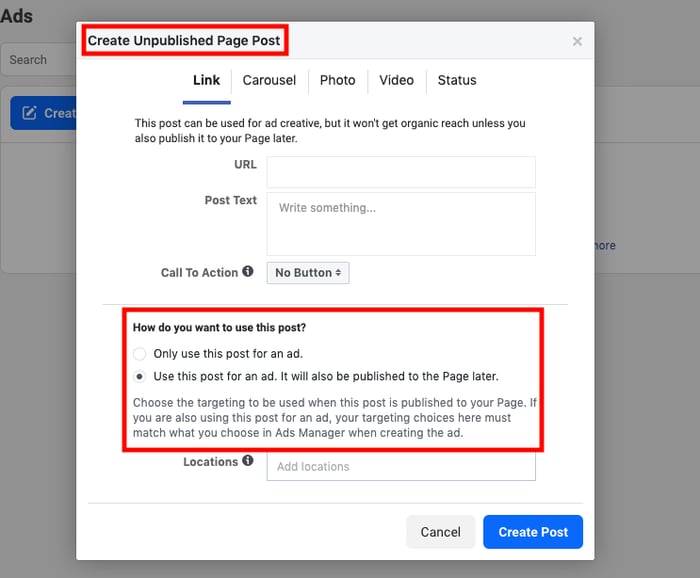The height and width of the screenshot is (578, 700).
Task: Click the partially hidden 'more' link
Action: (x=605, y=246)
